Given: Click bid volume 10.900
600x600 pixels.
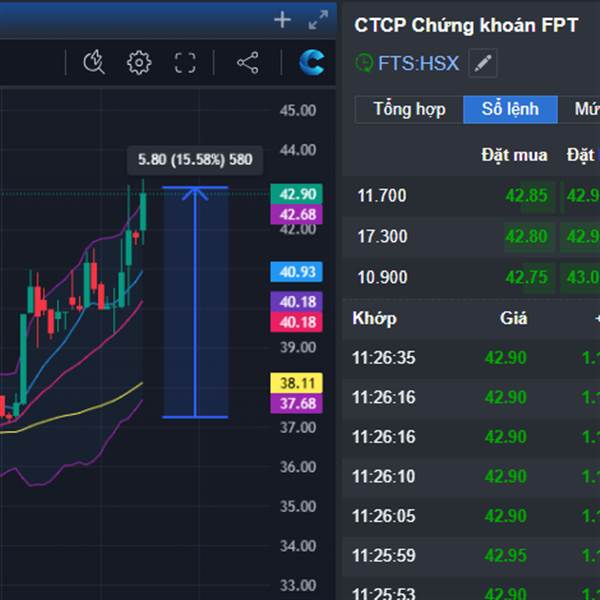Looking at the screenshot, I should [x=382, y=277].
